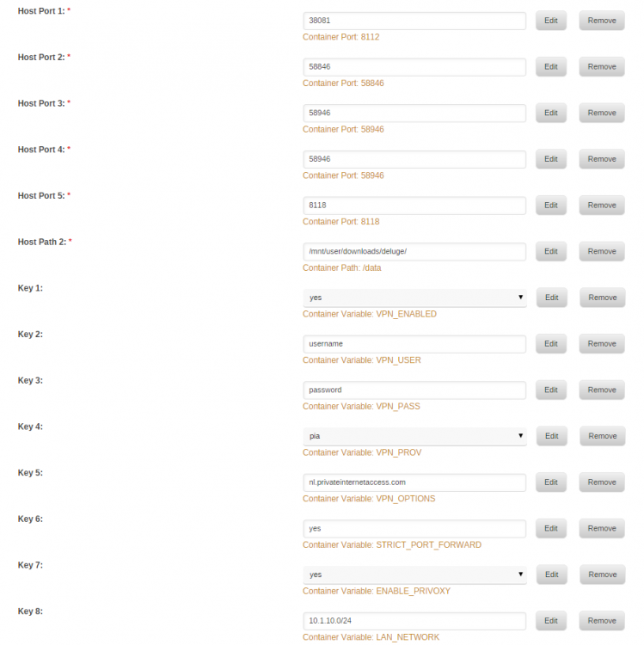Remove the Host Port 2 mapping
644x645 pixels.
click(x=602, y=66)
